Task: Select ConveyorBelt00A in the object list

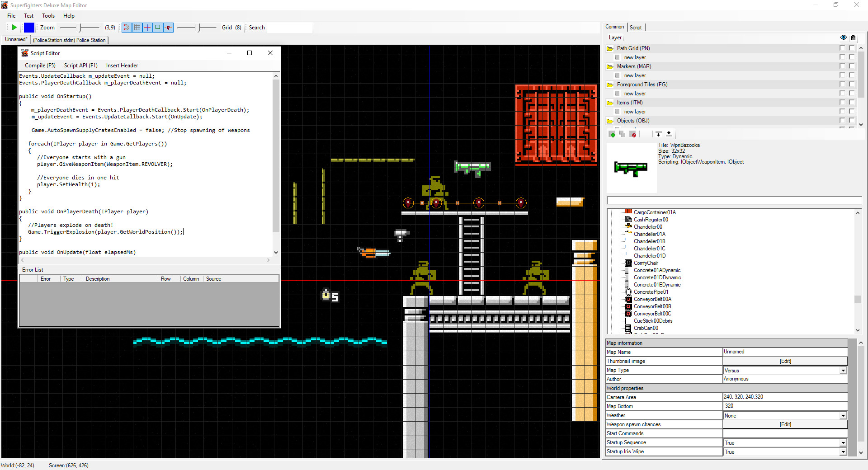Action: pyautogui.click(x=651, y=299)
